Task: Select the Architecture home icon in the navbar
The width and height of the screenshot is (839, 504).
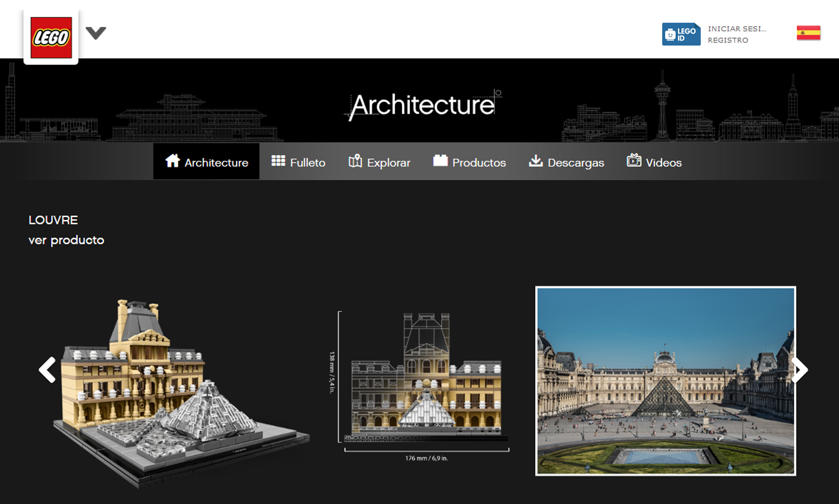Action: [x=172, y=162]
